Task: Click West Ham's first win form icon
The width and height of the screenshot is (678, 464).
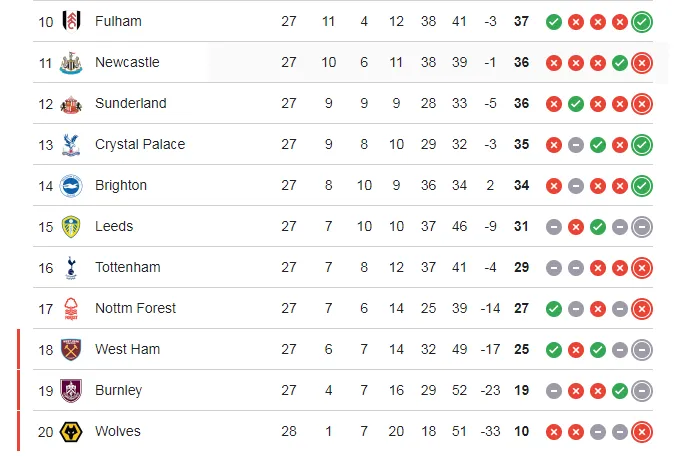Action: 554,349
